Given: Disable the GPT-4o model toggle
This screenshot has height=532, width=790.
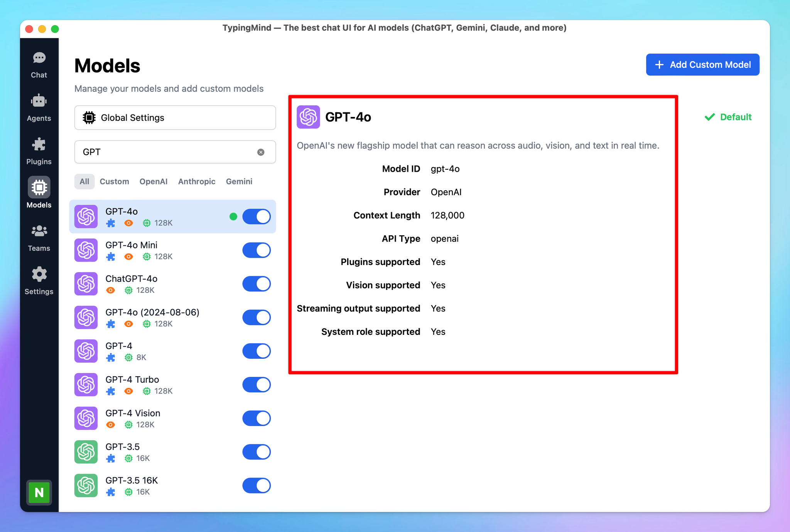Looking at the screenshot, I should click(257, 216).
